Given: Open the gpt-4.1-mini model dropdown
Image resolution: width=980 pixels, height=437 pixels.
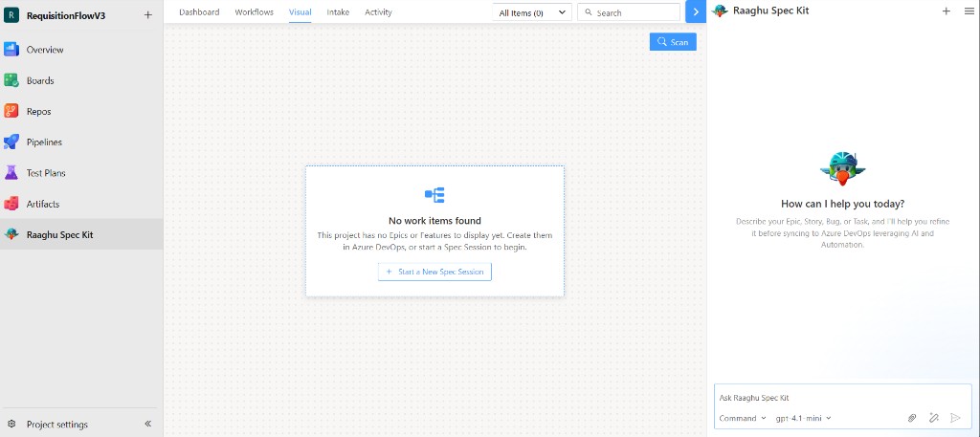Looking at the screenshot, I should click(x=803, y=418).
